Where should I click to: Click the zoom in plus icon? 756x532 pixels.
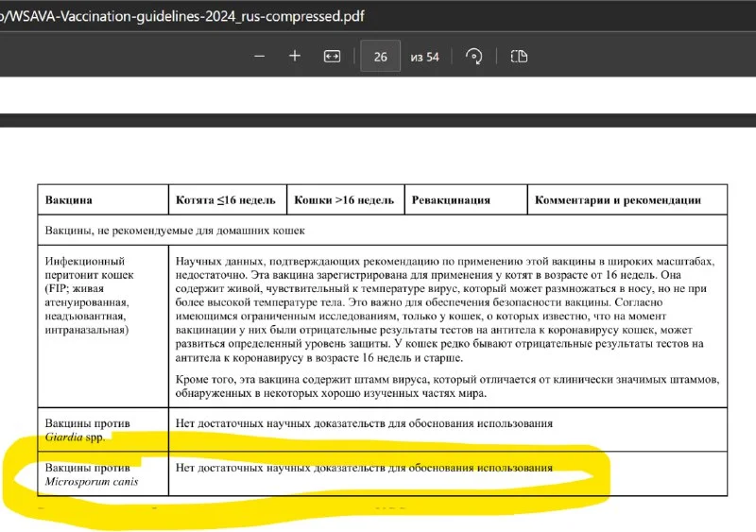[295, 57]
